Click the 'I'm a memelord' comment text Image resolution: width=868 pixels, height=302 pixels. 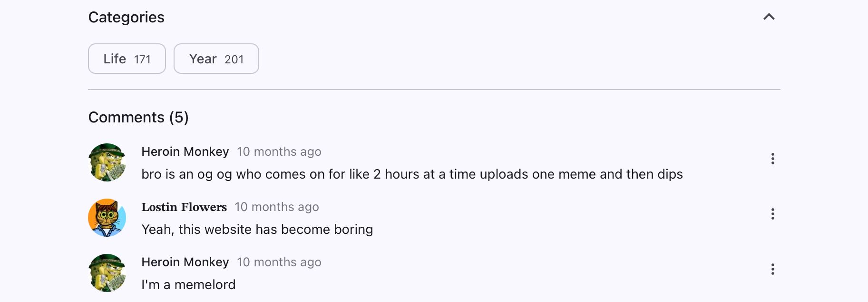click(x=188, y=285)
